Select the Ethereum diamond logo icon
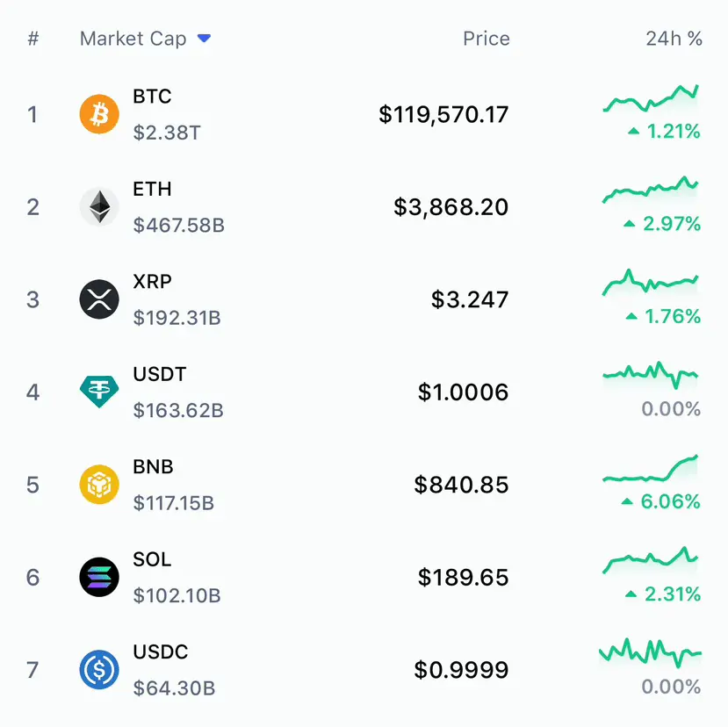728x727 pixels. click(x=99, y=206)
